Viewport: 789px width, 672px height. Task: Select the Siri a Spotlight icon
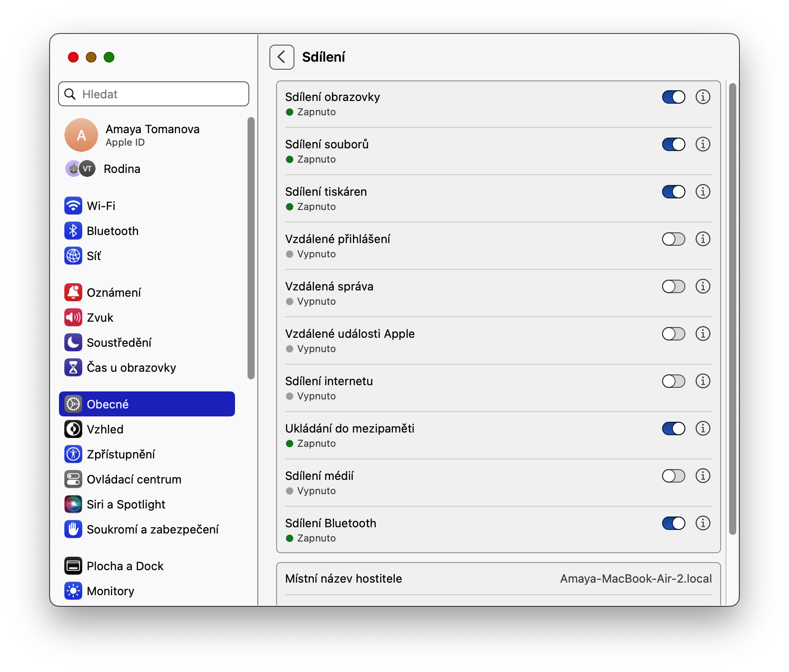73,504
